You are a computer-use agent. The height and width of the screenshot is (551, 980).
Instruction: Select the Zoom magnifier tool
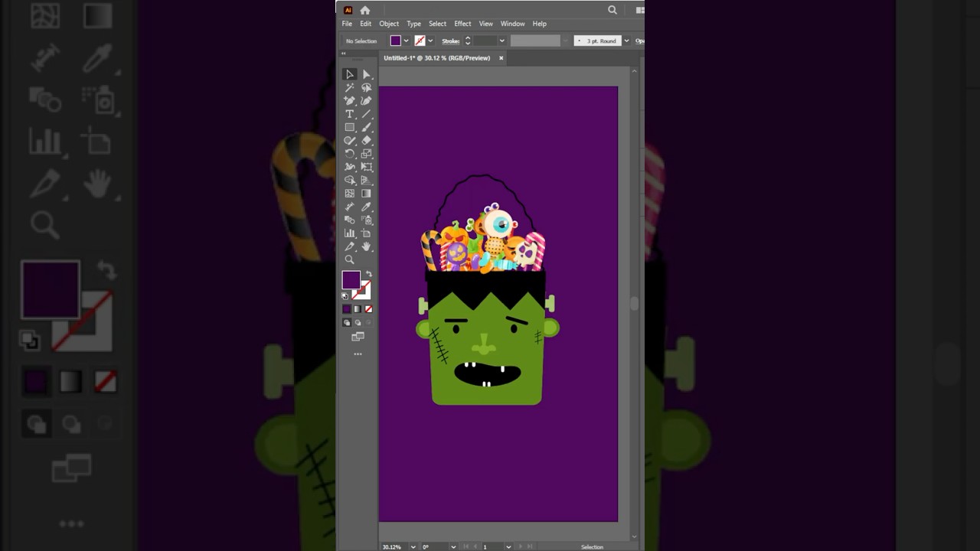[350, 259]
